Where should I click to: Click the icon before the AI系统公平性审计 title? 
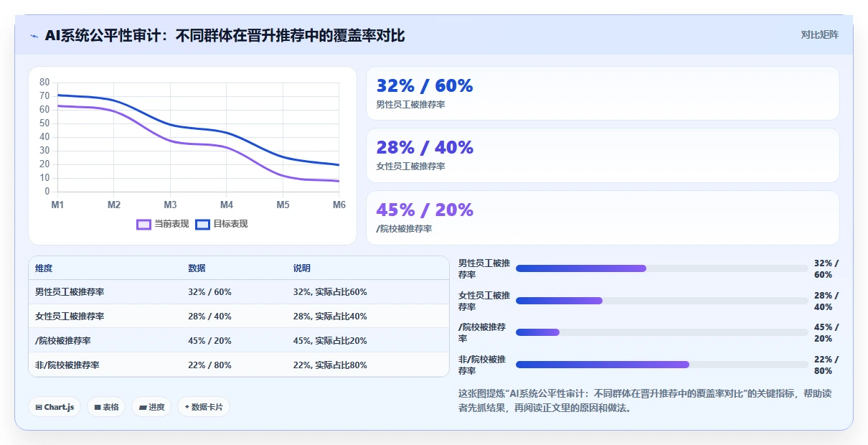coord(34,36)
